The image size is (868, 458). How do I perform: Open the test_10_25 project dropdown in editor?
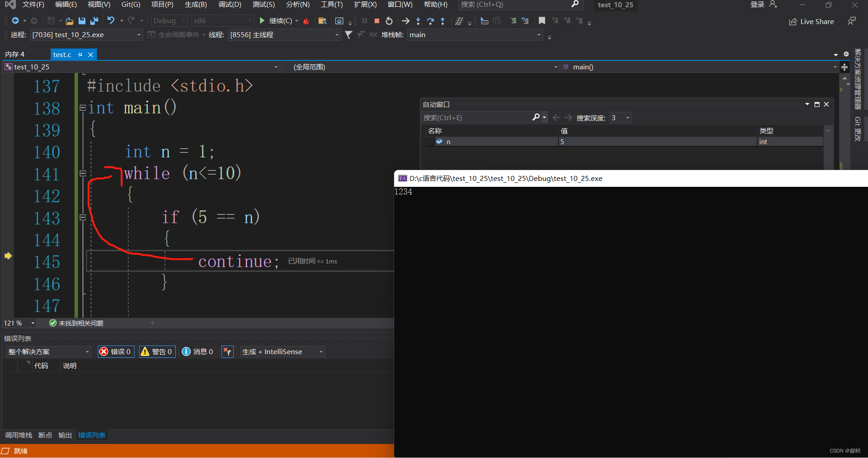(x=141, y=67)
